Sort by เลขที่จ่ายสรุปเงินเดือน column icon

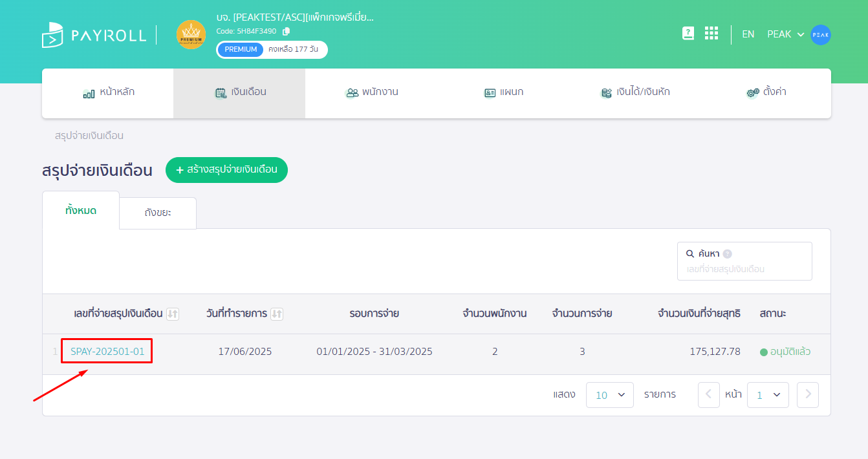click(x=172, y=314)
